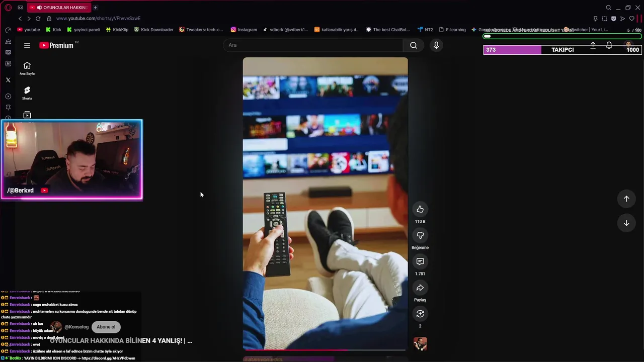Open the Opera sidebar pinboards icon
The image size is (644, 362).
(8, 108)
